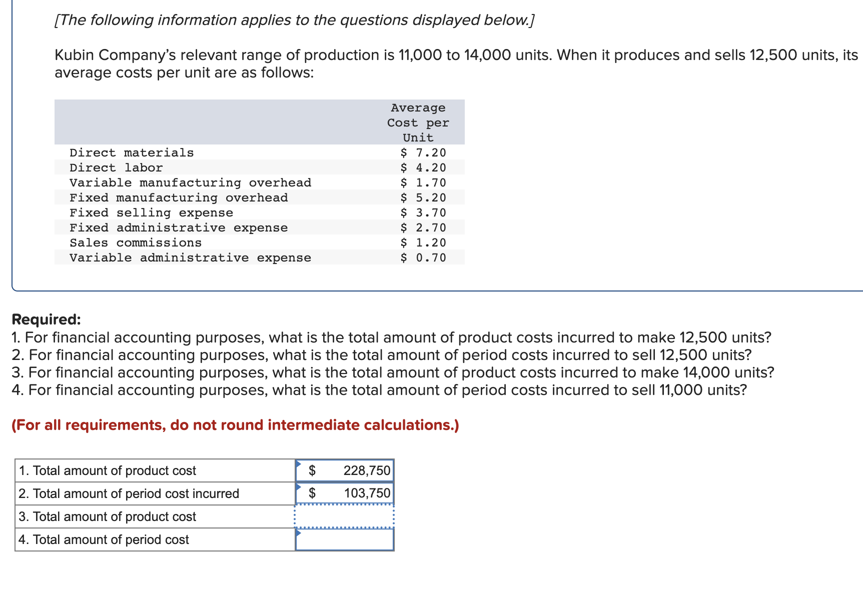Screen dimensions: 863x616
Task: Select '2. Total amount of period cost incurred' label
Action: coord(129,493)
